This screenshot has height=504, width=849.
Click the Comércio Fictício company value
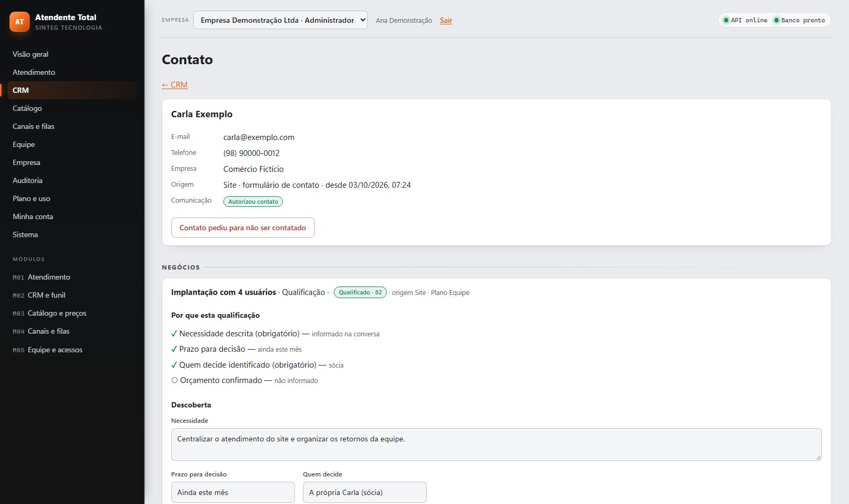point(254,169)
